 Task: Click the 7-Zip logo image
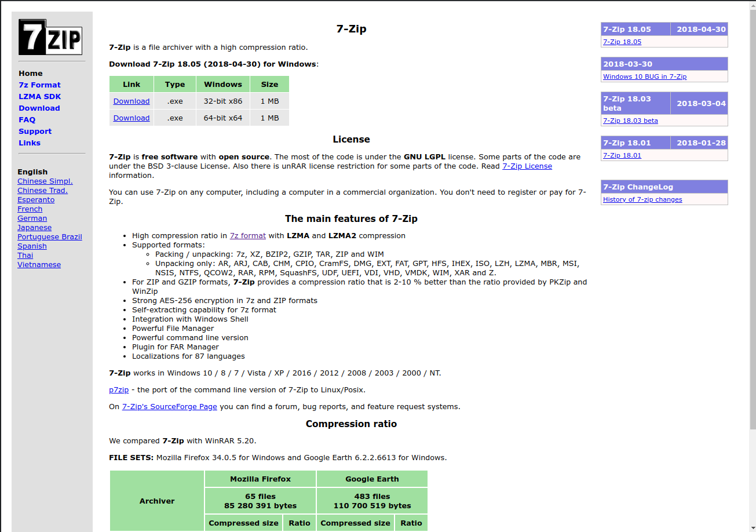click(50, 37)
